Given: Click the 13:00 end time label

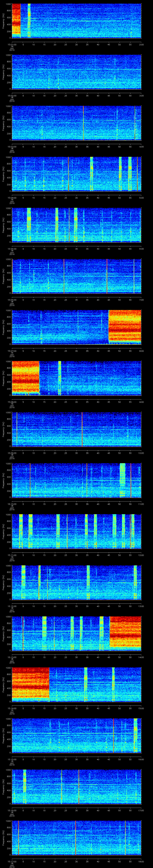Looking at the screenshot, I should (141, 606).
